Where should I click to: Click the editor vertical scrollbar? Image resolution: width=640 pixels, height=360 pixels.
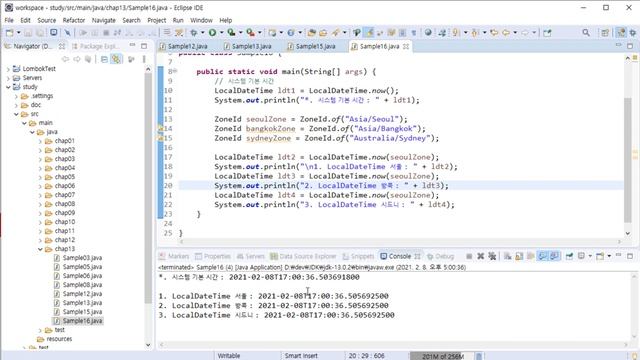pyautogui.click(x=628, y=159)
